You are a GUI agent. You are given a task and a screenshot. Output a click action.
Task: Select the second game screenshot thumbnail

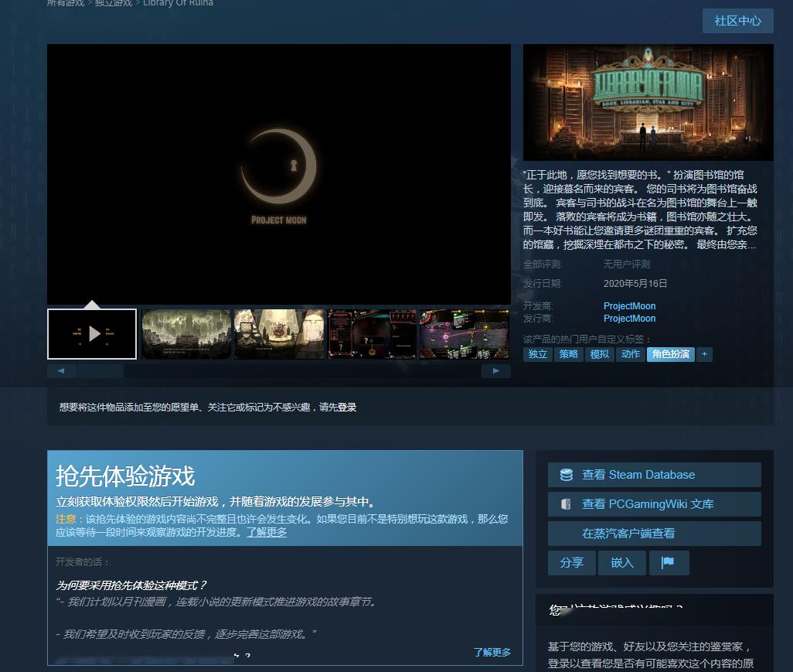coord(279,333)
